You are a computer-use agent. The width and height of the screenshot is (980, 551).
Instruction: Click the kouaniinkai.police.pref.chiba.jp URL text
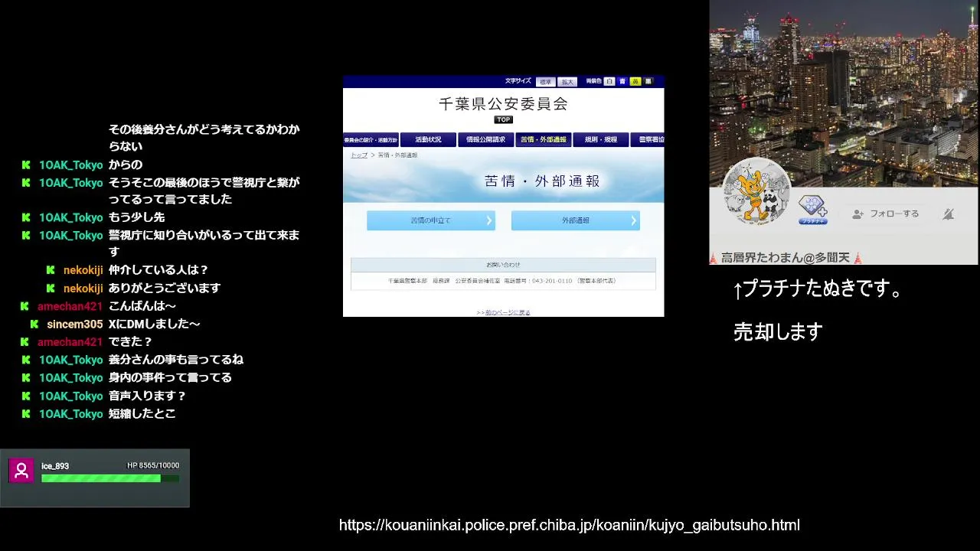tap(570, 525)
